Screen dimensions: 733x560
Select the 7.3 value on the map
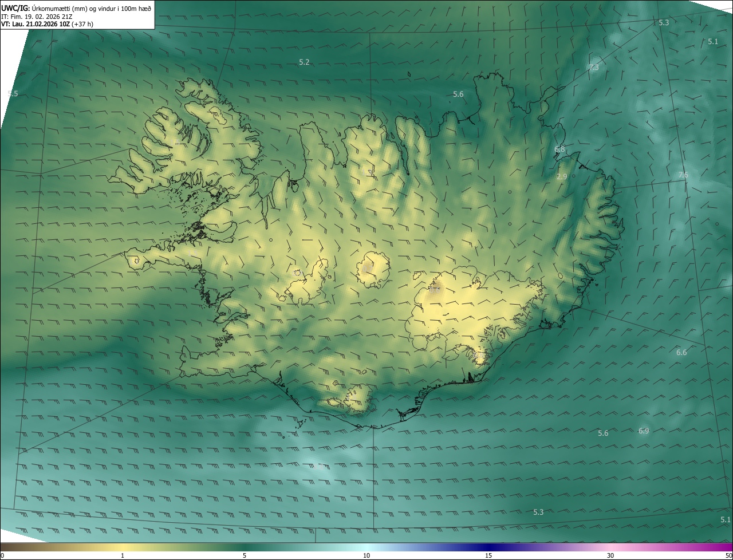coord(594,67)
